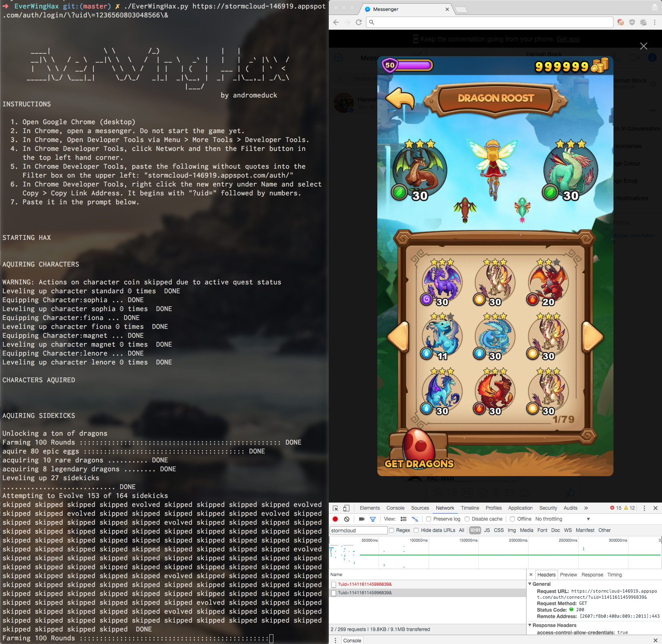Open the Timing tab of request
Image resolution: width=662 pixels, height=644 pixels.
click(x=614, y=575)
